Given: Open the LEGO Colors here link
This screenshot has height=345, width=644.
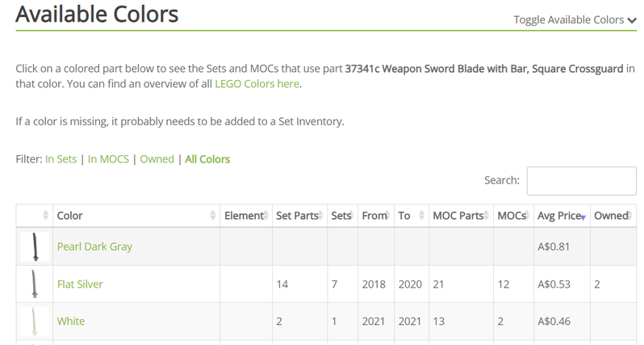Looking at the screenshot, I should 257,84.
